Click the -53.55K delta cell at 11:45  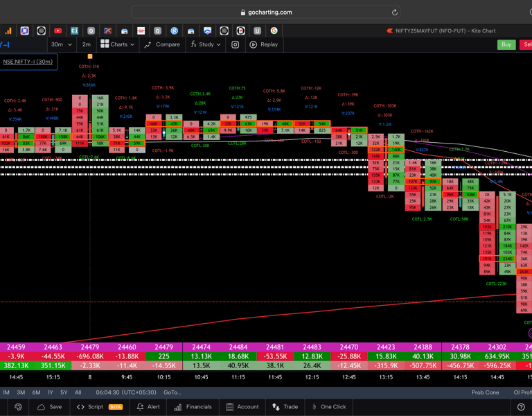pos(275,356)
